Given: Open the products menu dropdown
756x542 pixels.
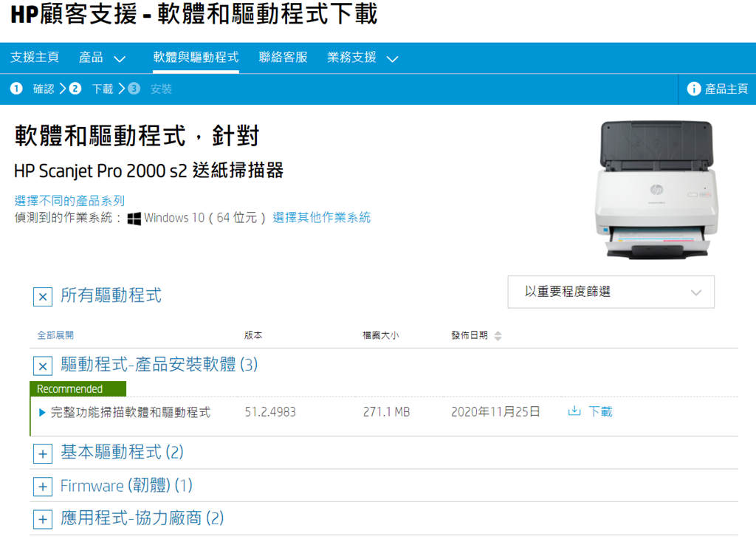Looking at the screenshot, I should [102, 58].
